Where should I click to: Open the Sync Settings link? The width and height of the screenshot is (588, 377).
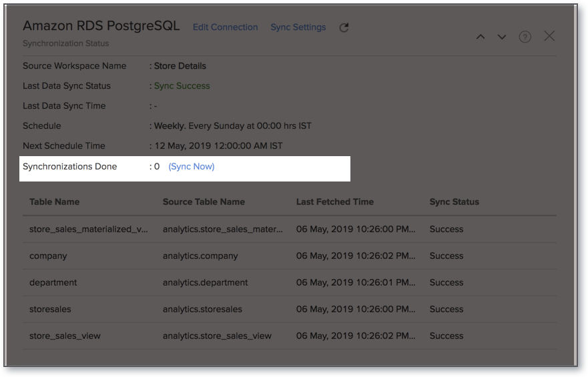click(298, 27)
